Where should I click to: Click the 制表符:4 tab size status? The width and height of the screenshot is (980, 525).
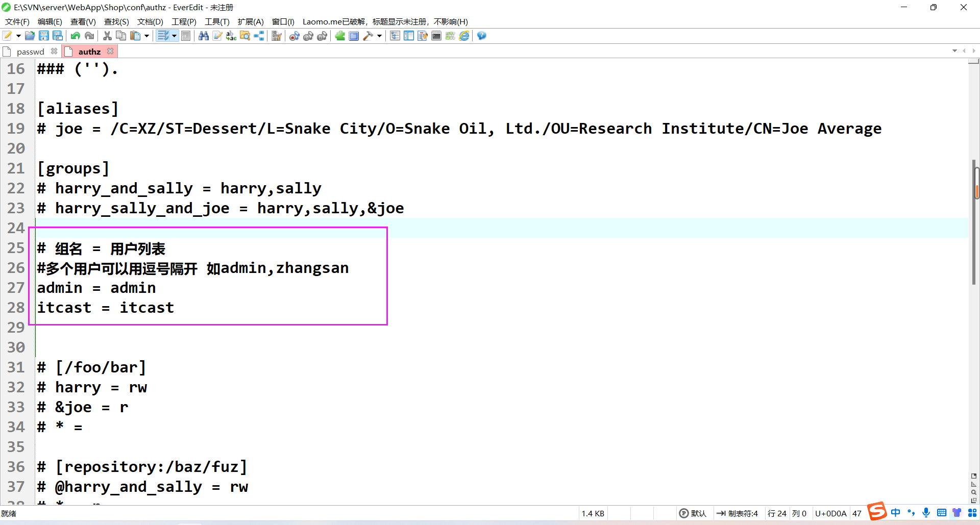(x=737, y=513)
